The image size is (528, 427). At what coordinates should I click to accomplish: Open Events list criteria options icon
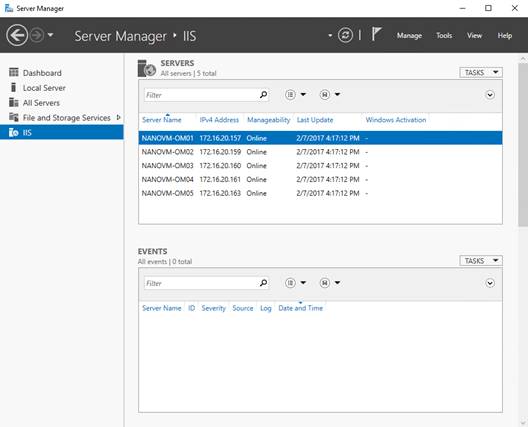pos(290,283)
